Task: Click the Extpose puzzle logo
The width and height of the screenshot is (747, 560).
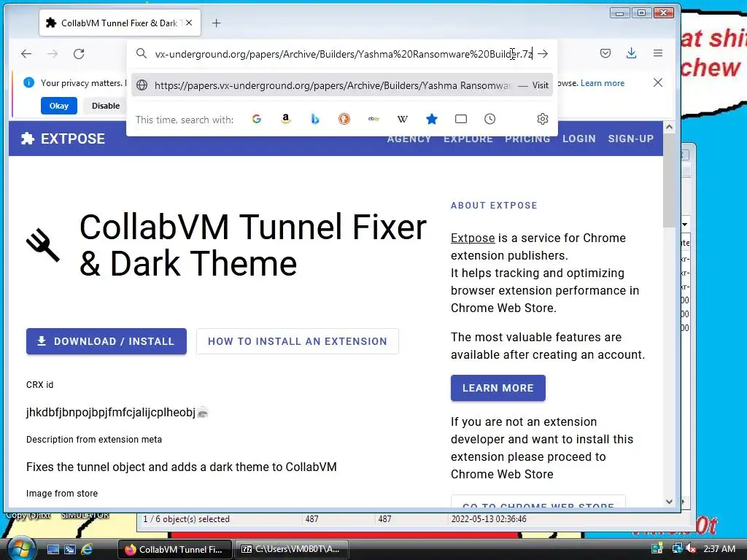Action: pyautogui.click(x=28, y=139)
